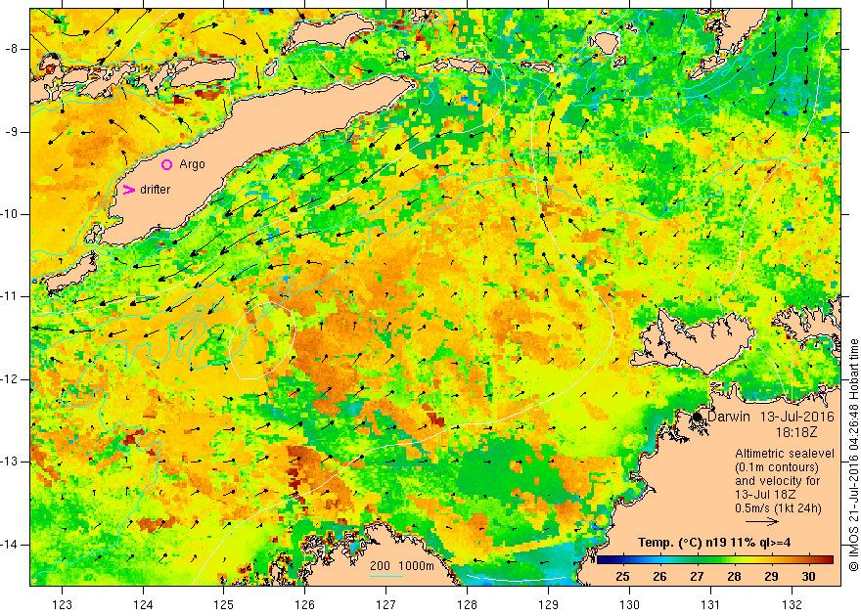Click latitude axis label -10

(x=10, y=214)
